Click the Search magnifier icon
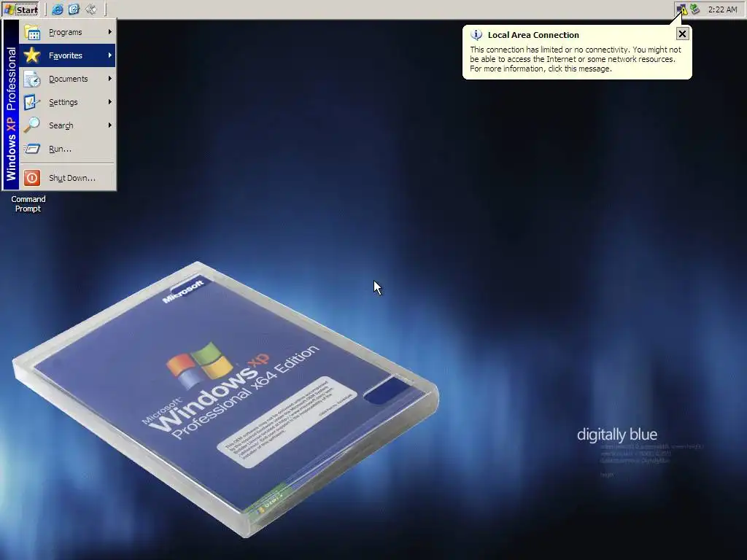 tap(32, 125)
